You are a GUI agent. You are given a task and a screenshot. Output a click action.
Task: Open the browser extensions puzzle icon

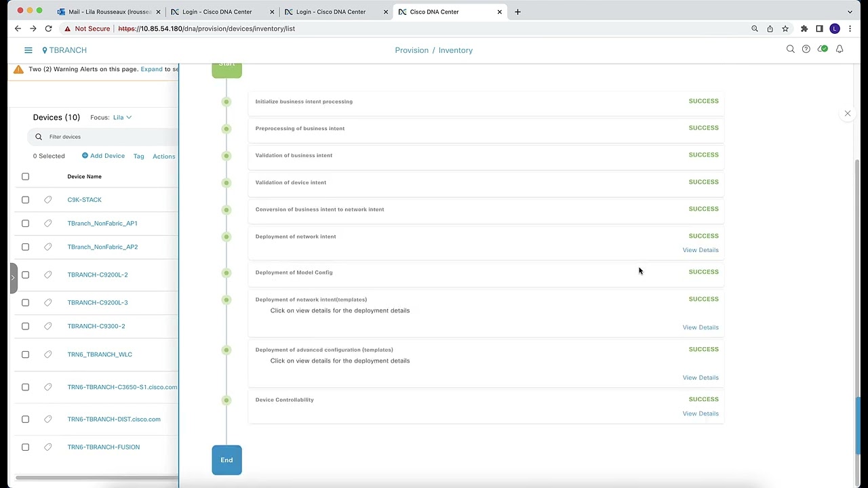(x=804, y=28)
